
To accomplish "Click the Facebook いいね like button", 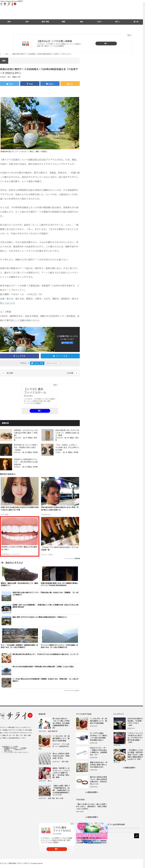I will click(x=67, y=342).
